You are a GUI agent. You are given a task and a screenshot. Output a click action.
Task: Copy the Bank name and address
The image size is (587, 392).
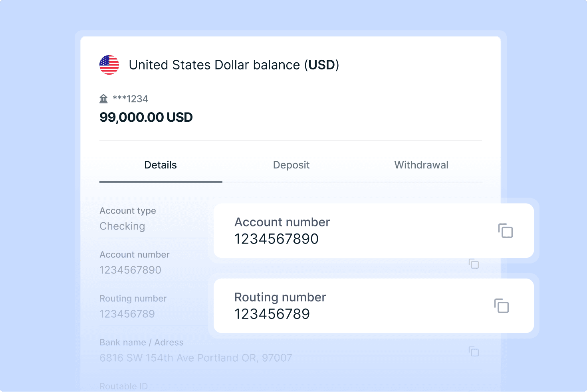point(474,352)
